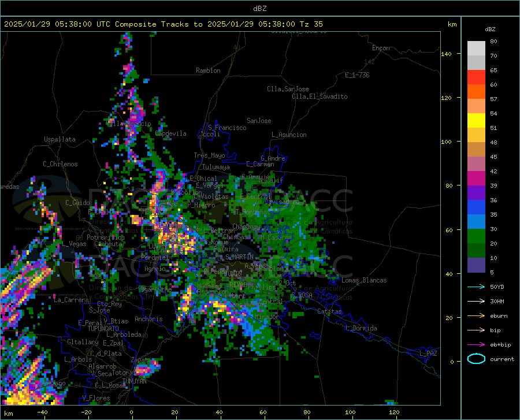Select the magenta swatch in dBZ legend
Image resolution: width=520 pixels, height=420 pixels.
(476, 179)
